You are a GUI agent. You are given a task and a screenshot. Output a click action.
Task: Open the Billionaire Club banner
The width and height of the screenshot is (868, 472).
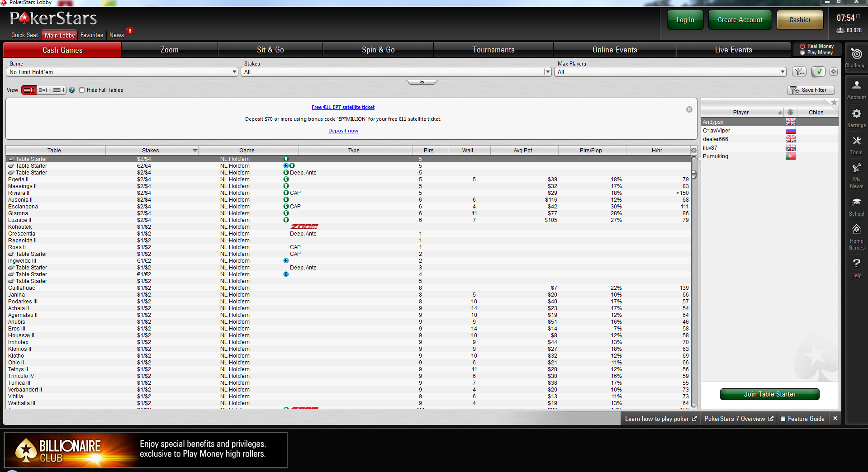(x=146, y=450)
